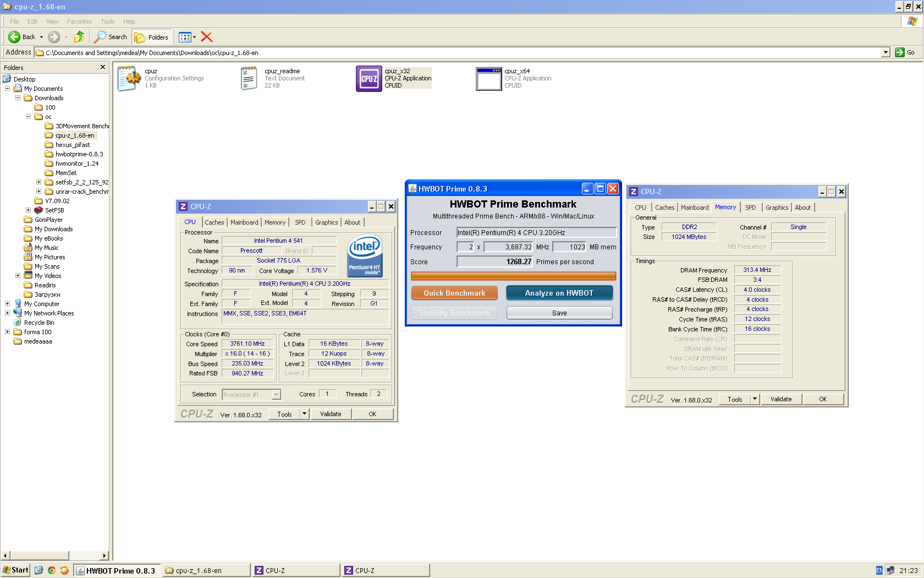Switch to cpu-z_1.68-en taskbar button
924x578 pixels.
pos(207,570)
